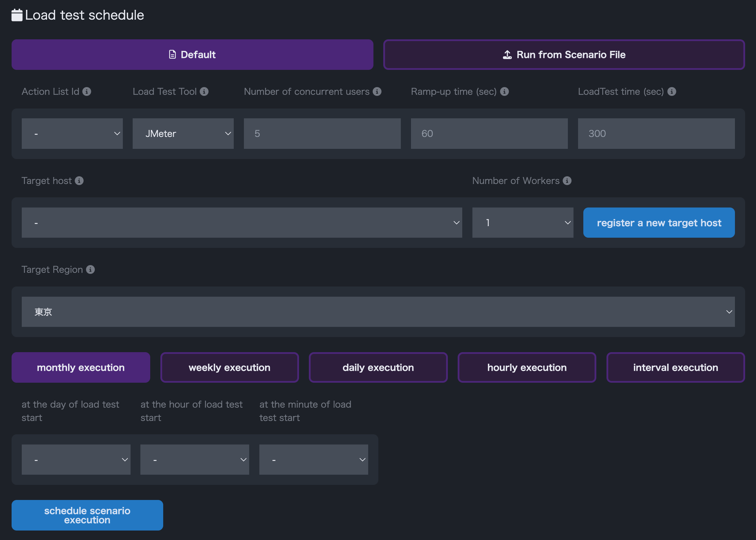Open the Number of Workers dropdown
The image size is (756, 540).
click(523, 223)
